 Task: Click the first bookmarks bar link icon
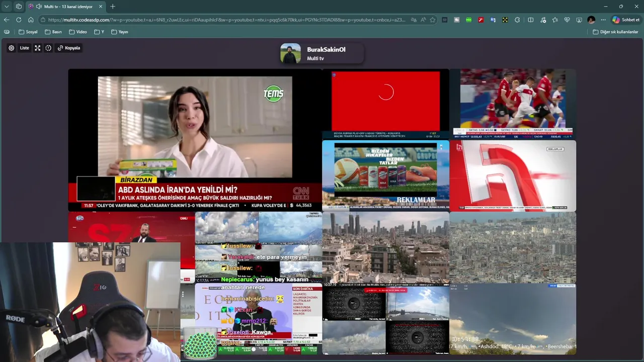[x=7, y=32]
